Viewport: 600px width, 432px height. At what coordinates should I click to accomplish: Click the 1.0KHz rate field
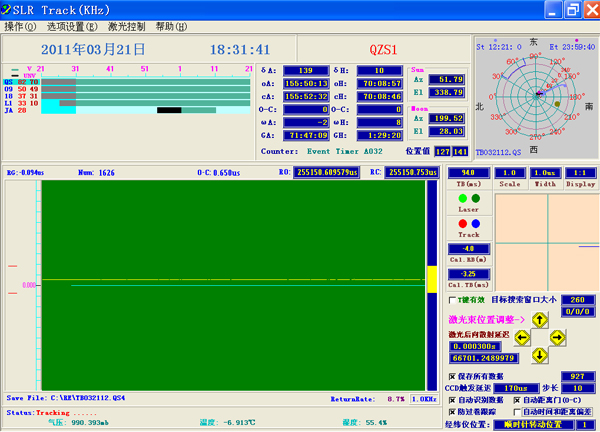[424, 399]
